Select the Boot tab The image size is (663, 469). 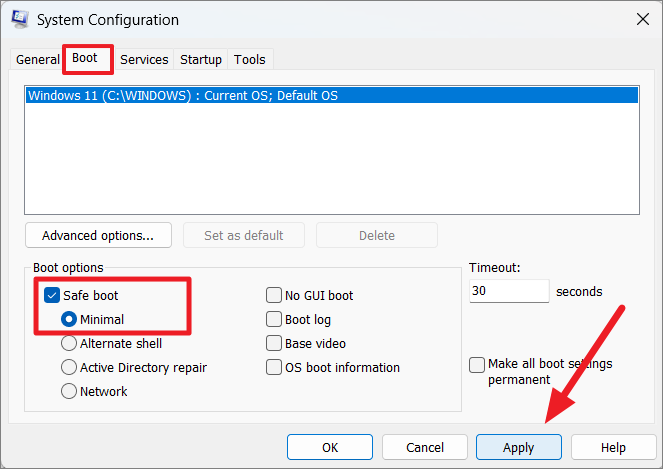pyautogui.click(x=85, y=58)
